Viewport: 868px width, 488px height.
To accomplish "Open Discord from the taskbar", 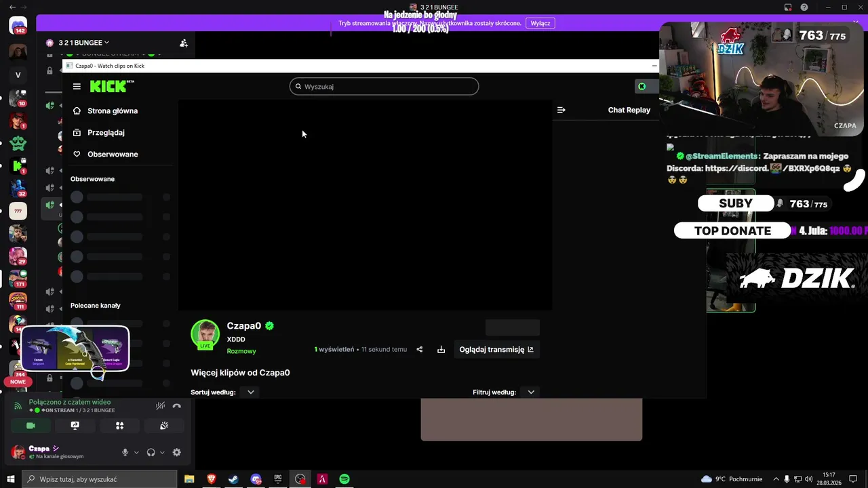I will click(256, 479).
